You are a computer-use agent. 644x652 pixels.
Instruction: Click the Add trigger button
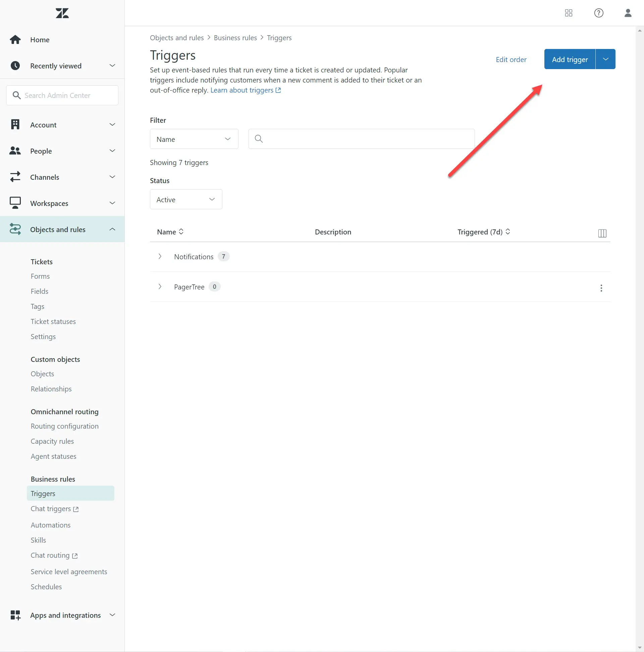570,59
